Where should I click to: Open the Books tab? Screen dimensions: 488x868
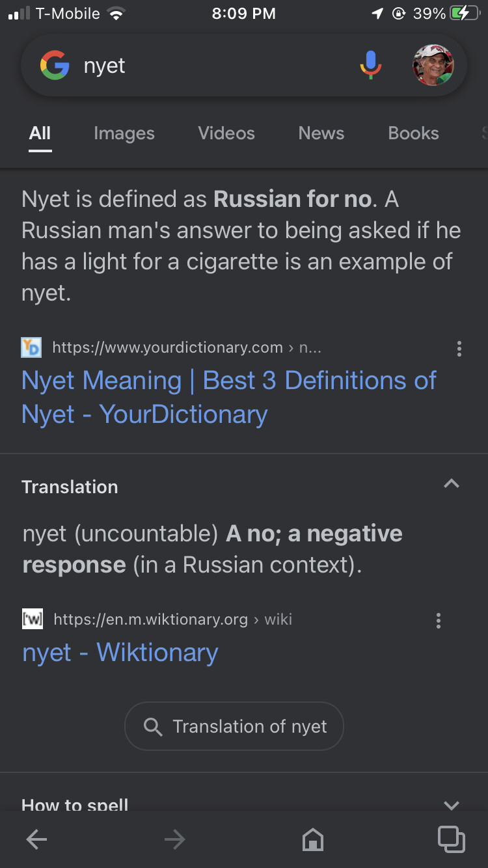(x=413, y=133)
